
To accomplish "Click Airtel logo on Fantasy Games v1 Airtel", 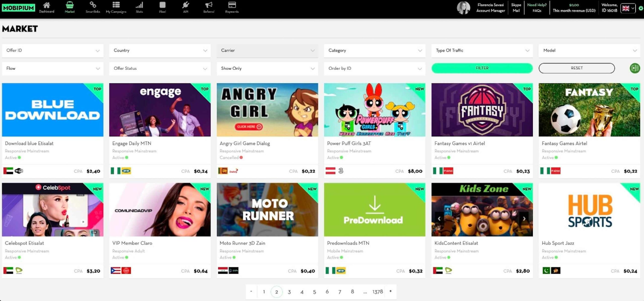I will (448, 171).
